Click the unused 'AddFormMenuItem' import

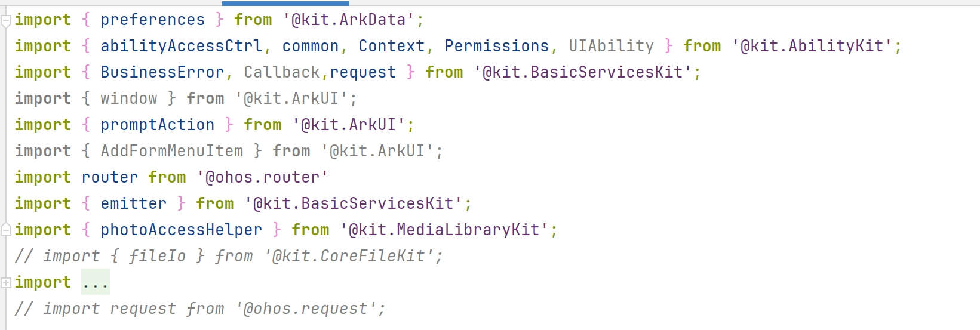[x=172, y=152]
